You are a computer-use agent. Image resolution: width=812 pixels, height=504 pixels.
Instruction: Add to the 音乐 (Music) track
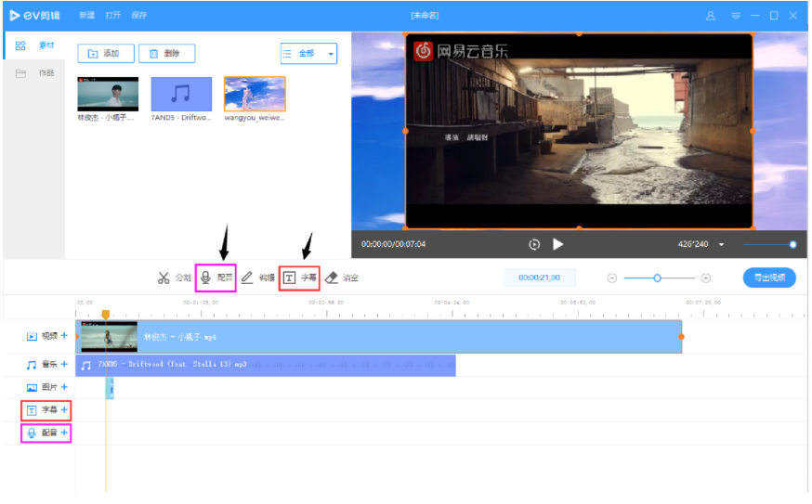[x=64, y=364]
